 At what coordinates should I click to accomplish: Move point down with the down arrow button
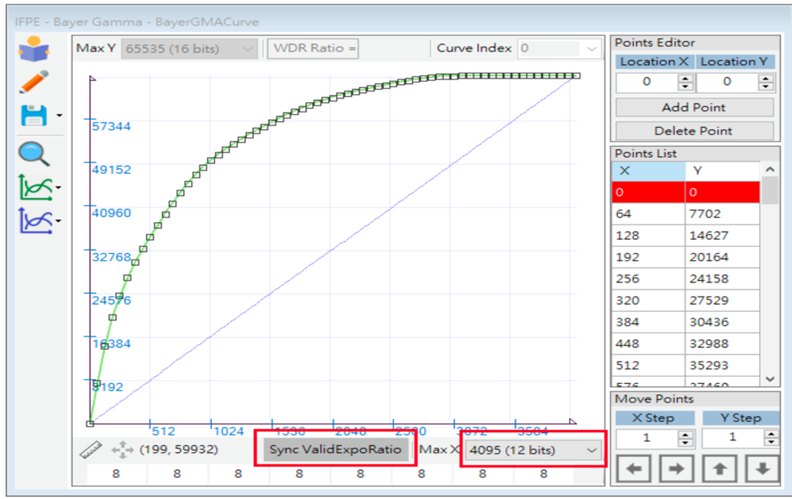pyautogui.click(x=763, y=469)
